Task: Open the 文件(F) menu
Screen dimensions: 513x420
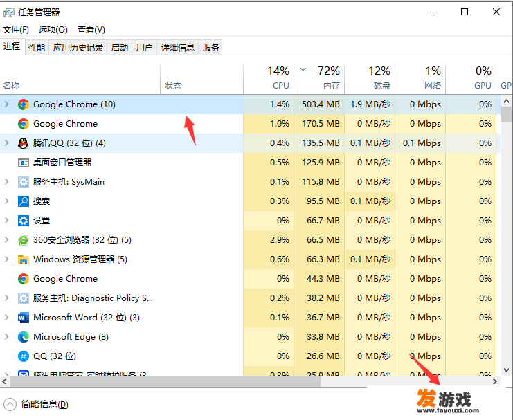Action: (x=16, y=30)
